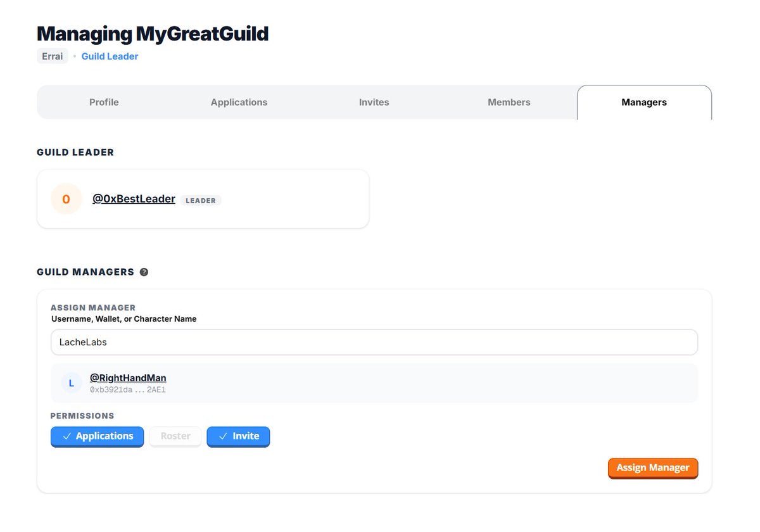Click the Guild Leader link under the title
The width and height of the screenshot is (760, 532).
click(x=110, y=56)
